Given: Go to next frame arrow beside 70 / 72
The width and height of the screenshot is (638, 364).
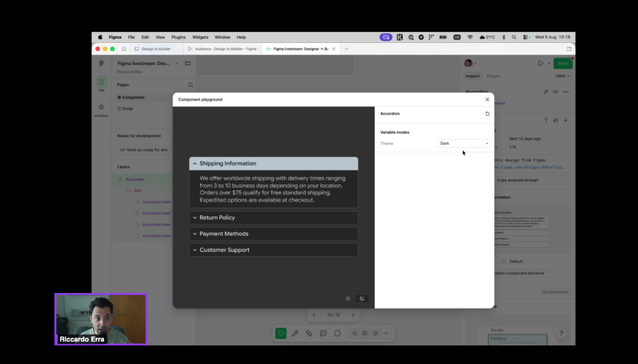Looking at the screenshot, I should (x=353, y=315).
